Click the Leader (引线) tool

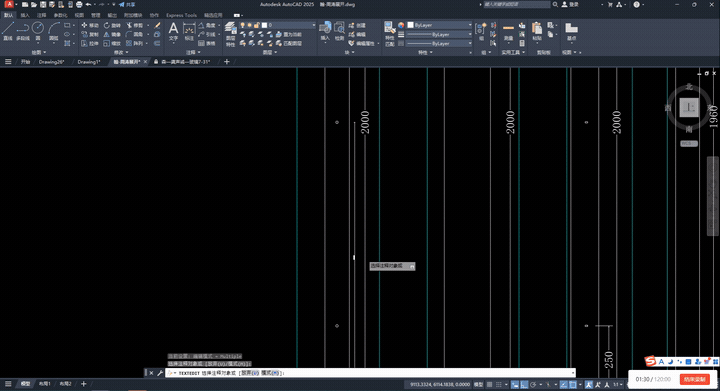[207, 34]
